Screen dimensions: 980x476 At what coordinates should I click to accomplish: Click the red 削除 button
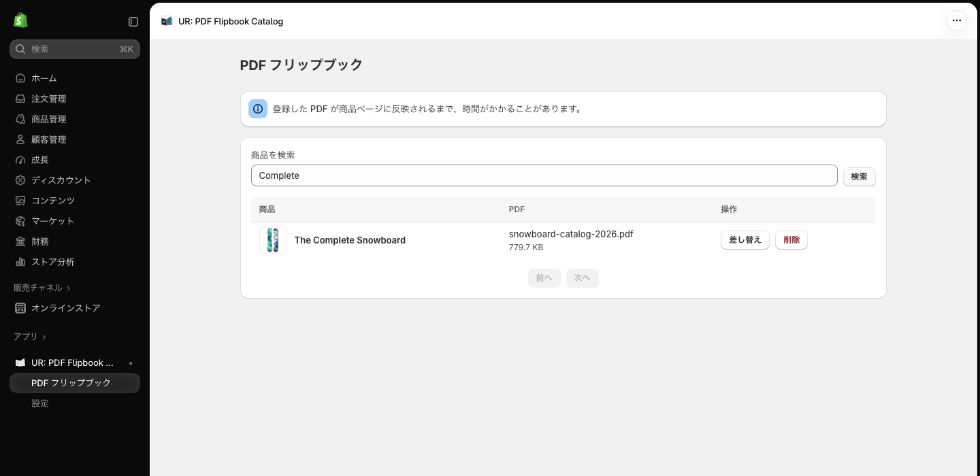(791, 240)
